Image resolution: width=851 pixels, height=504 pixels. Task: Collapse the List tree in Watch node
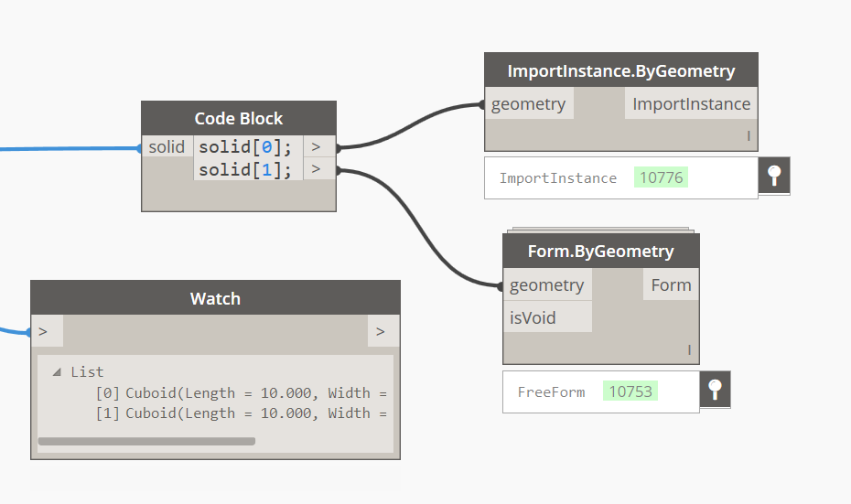click(x=58, y=372)
